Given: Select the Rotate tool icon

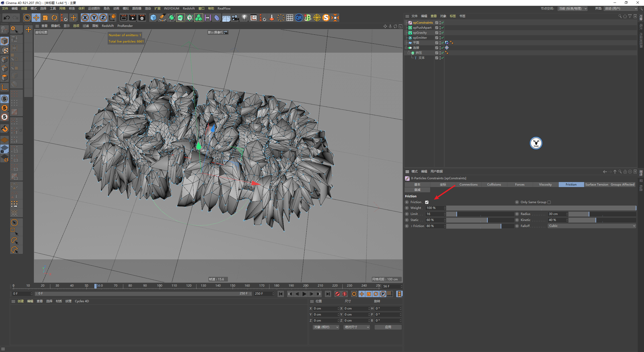Looking at the screenshot, I should pyautogui.click(x=54, y=18).
